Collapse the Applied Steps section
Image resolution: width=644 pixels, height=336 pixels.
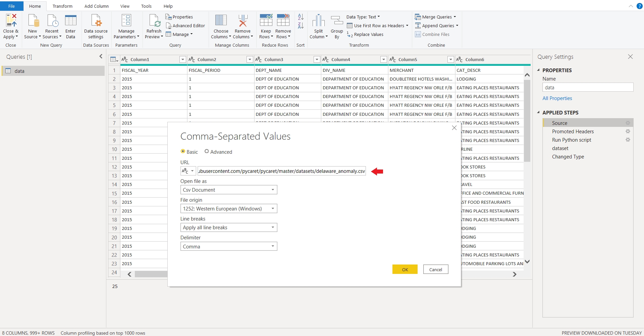539,112
